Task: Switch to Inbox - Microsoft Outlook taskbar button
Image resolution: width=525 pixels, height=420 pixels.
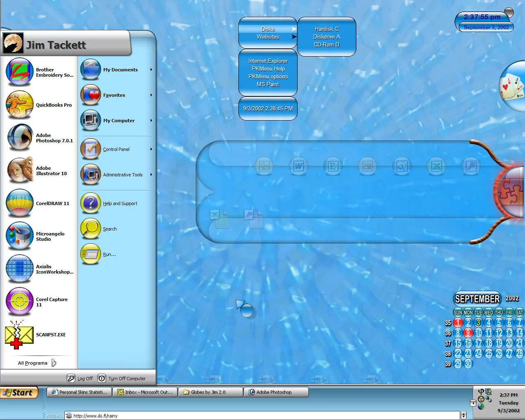Action: click(145, 392)
